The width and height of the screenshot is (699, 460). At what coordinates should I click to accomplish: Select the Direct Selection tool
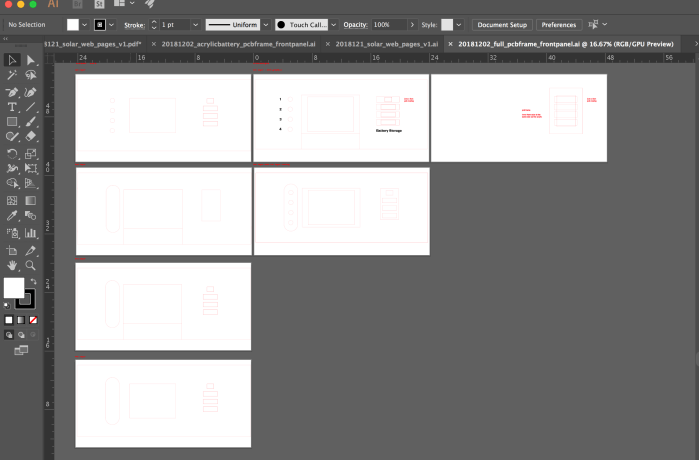pos(31,60)
